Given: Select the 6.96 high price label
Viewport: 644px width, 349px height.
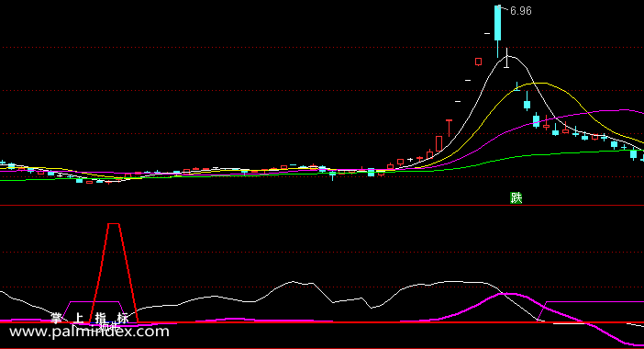Looking at the screenshot, I should point(520,11).
